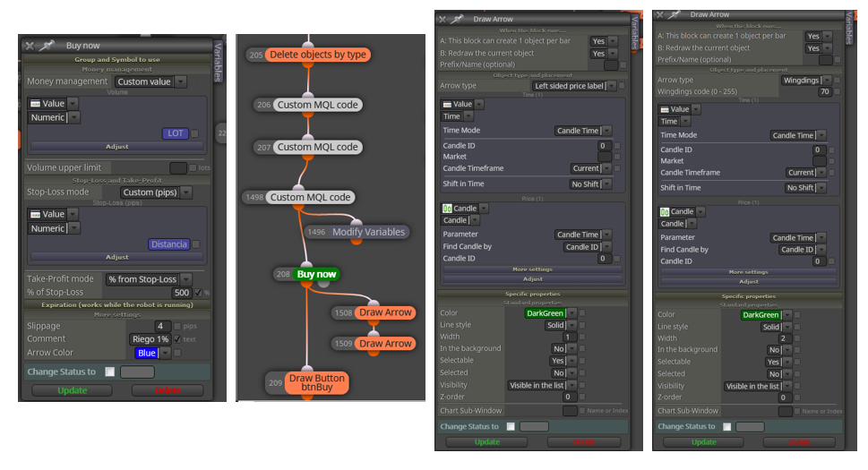Click DarkGreen color swatch in right Draw Arrow

click(x=761, y=314)
